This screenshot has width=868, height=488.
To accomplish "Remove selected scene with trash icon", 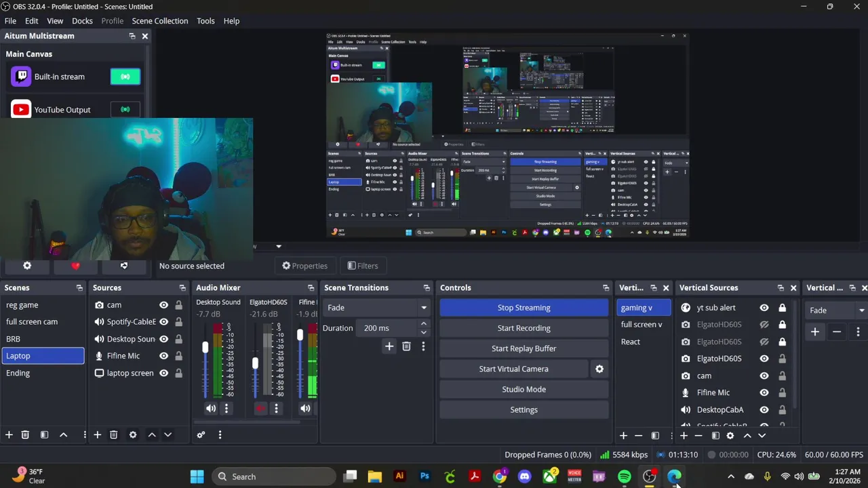I will (25, 434).
